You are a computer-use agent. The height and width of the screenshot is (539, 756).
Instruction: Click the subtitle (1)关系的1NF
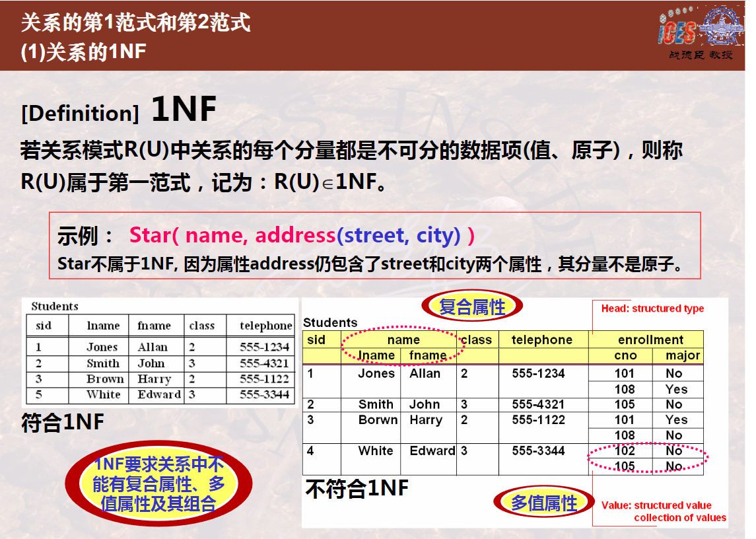pyautogui.click(x=83, y=52)
